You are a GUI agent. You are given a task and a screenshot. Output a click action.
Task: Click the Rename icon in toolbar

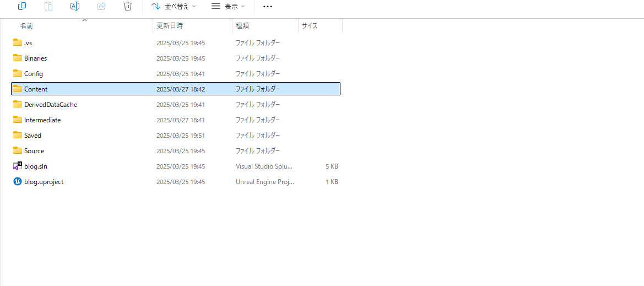tap(75, 6)
